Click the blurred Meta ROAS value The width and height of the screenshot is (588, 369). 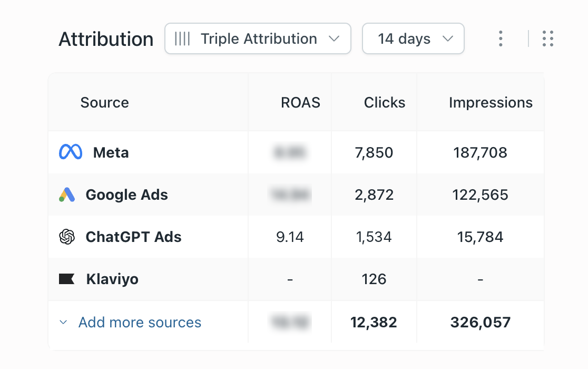(x=290, y=152)
